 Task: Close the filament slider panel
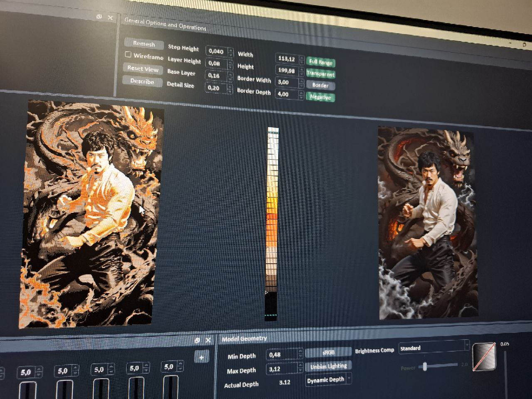[208, 340]
